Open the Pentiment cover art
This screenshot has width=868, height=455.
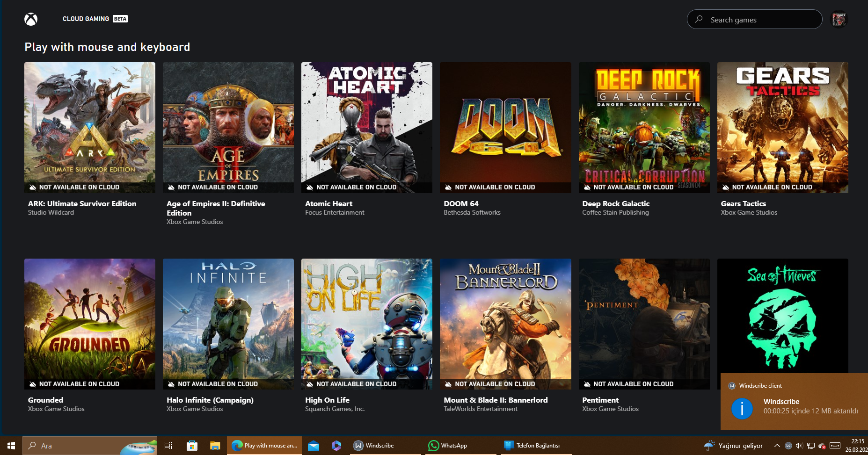(644, 324)
